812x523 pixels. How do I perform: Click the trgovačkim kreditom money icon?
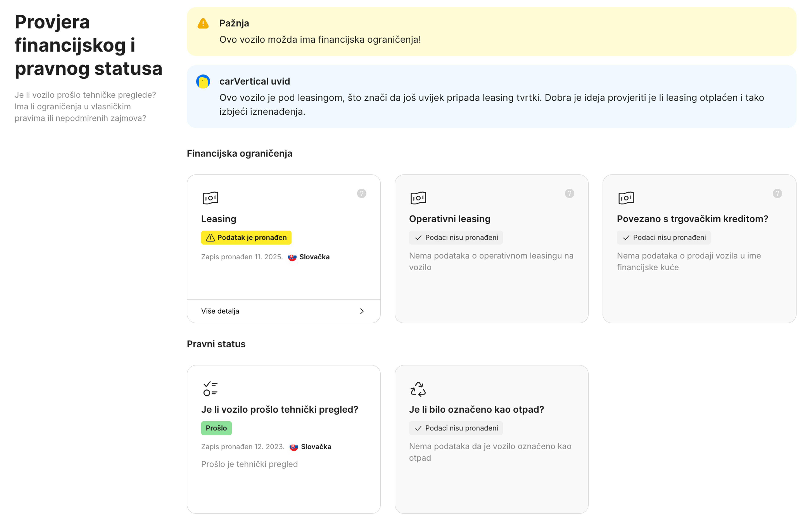(626, 198)
